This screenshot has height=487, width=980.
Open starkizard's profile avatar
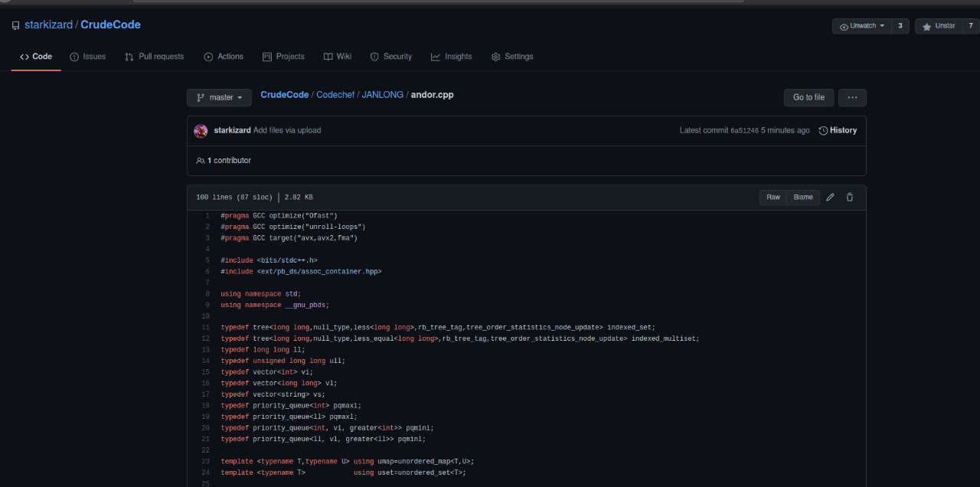point(201,130)
